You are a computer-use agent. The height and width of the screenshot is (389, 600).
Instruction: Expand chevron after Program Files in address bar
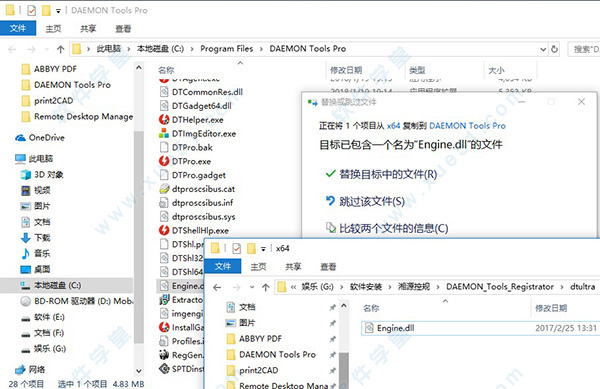261,49
